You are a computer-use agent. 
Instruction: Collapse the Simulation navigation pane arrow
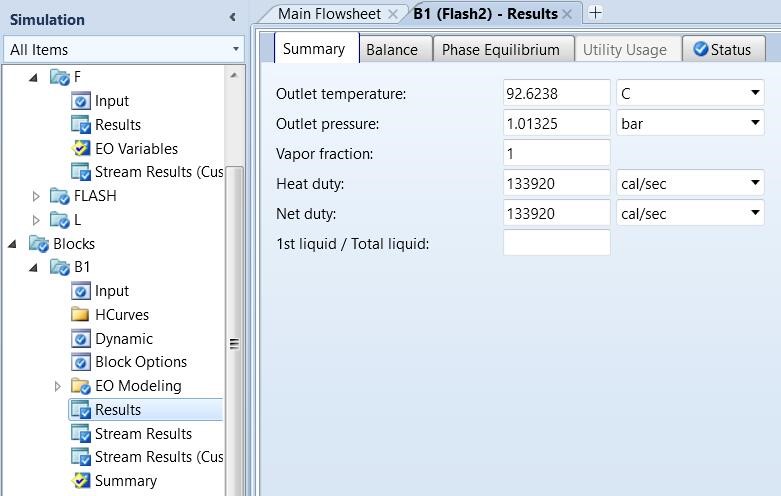tap(232, 17)
